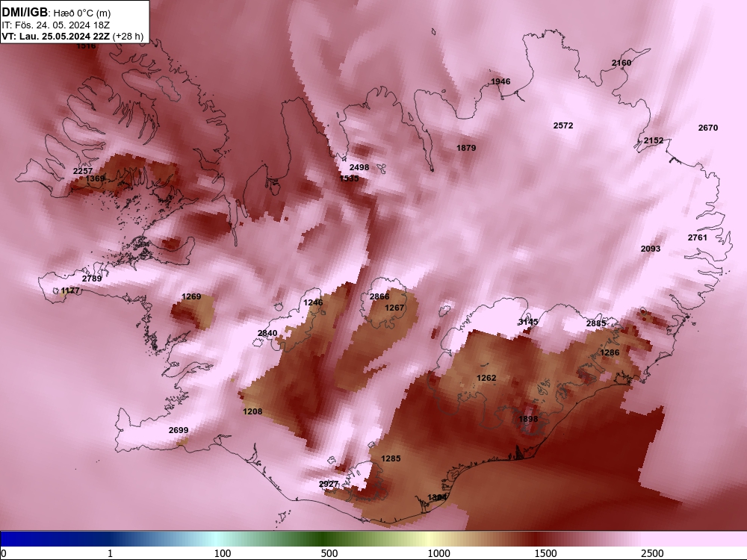The width and height of the screenshot is (747, 560).
Task: Select the 1285 value in the south
Action: tap(391, 458)
